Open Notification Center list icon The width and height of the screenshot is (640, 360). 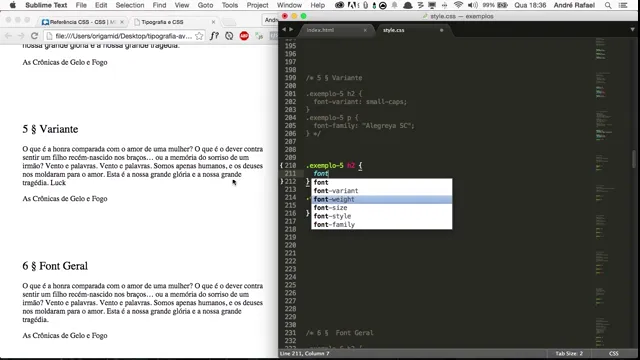point(623,5)
